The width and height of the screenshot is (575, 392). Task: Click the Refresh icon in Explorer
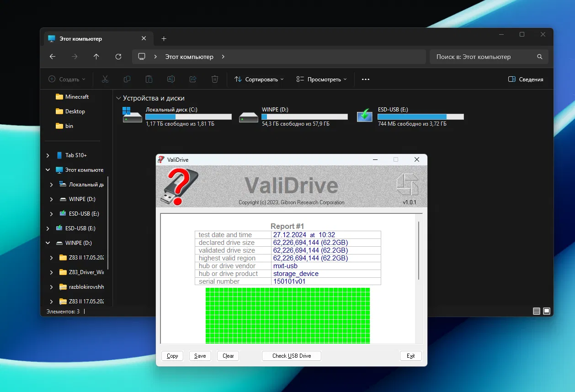click(x=118, y=57)
